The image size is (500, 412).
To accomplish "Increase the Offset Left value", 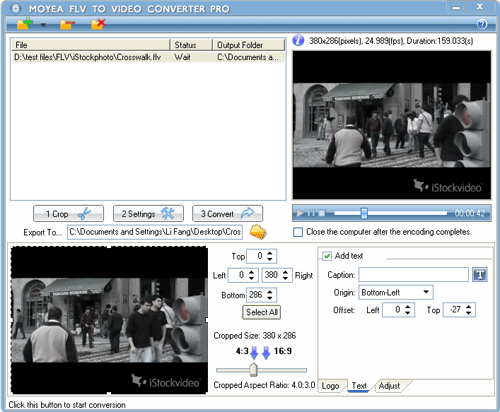I will click(x=408, y=307).
